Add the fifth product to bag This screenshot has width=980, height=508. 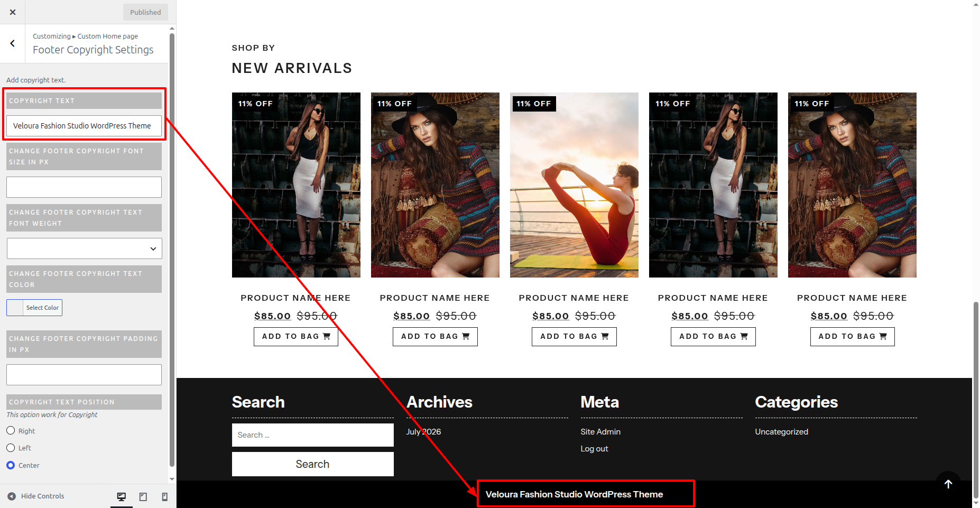[853, 337]
